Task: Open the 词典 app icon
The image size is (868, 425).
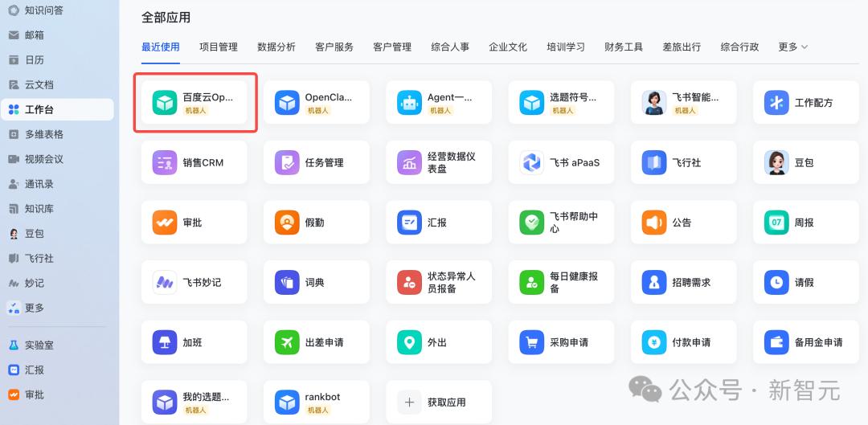Action: (x=287, y=282)
